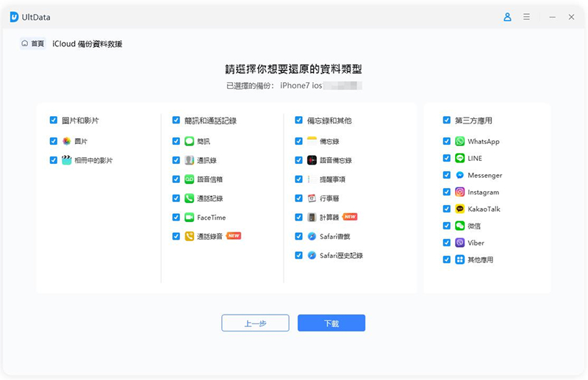588x380 pixels.
Task: Click the Safari bookmarks compass icon
Action: click(312, 237)
